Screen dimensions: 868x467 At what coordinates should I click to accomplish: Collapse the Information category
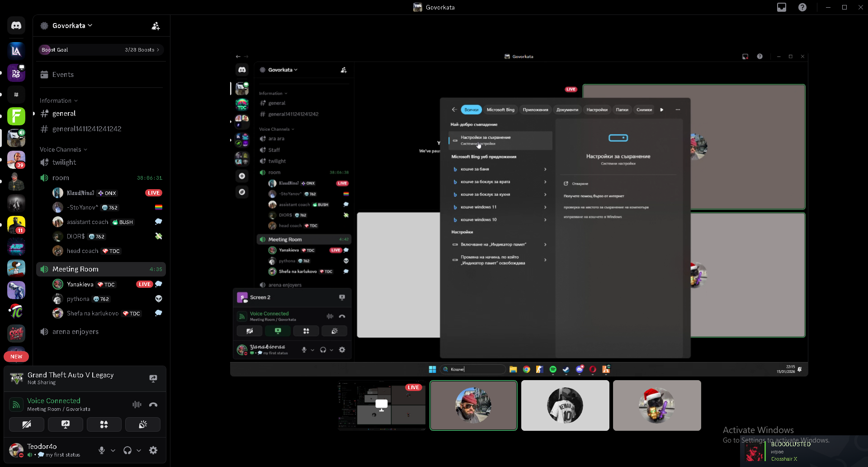pyautogui.click(x=59, y=100)
